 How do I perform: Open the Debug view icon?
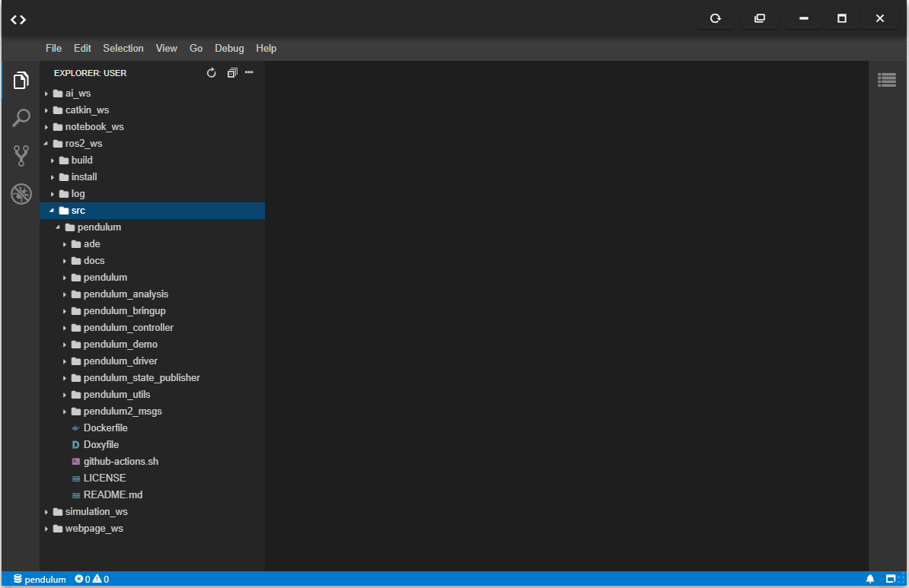pos(21,194)
